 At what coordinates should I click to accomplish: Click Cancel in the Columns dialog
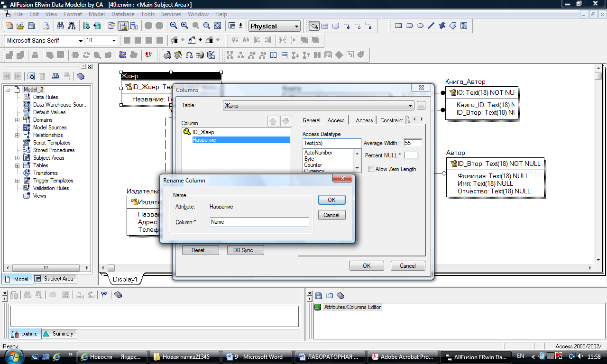[408, 266]
